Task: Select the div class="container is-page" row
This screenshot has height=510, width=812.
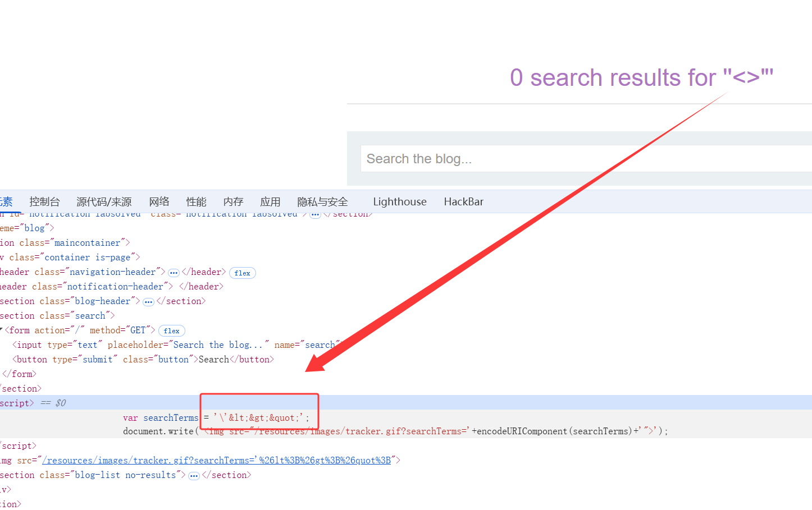Action: [70, 257]
